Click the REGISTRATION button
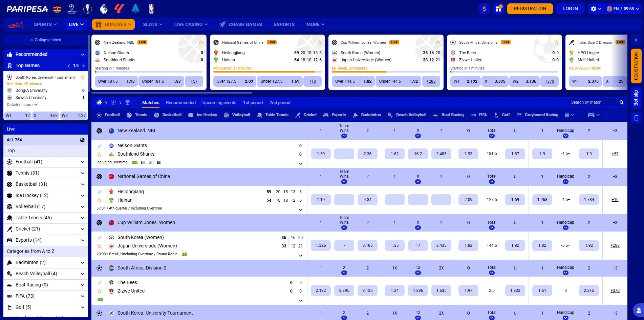The width and height of the screenshot is (644, 320). [x=530, y=8]
